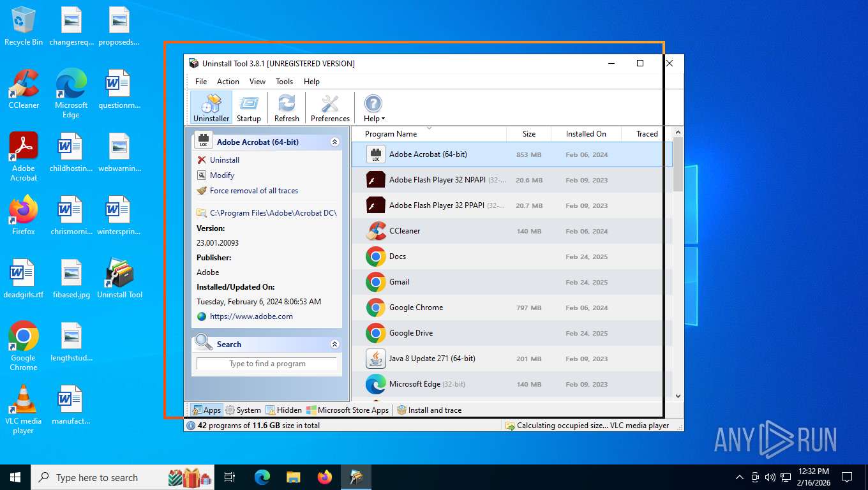This screenshot has height=490, width=868.
Task: Click the scrollbar down arrow
Action: [x=678, y=396]
